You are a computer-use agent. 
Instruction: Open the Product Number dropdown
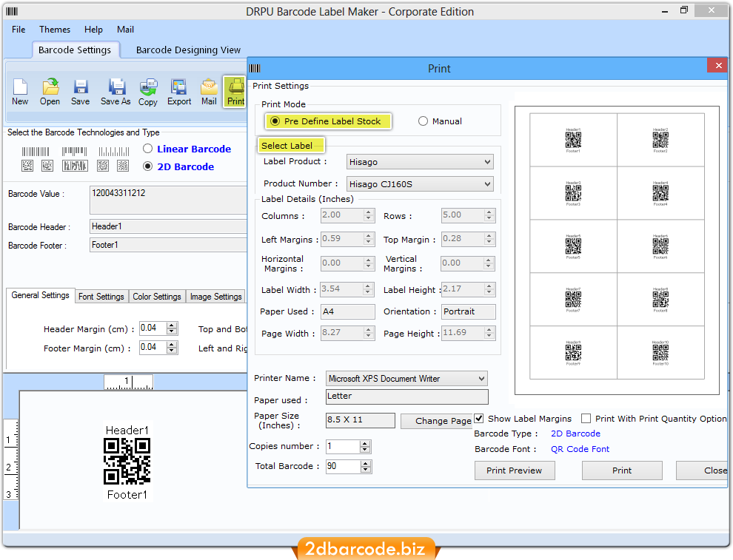pyautogui.click(x=420, y=184)
